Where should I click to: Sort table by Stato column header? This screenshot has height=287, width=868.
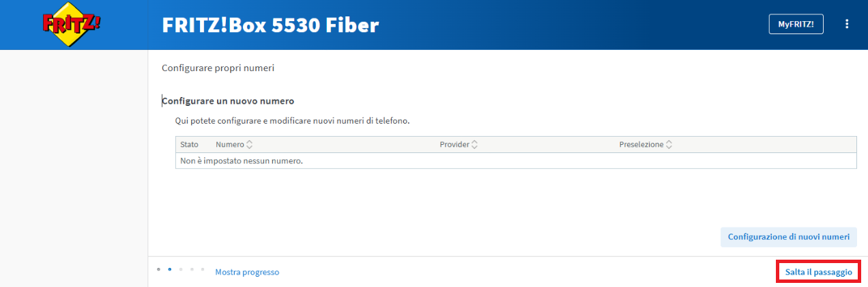(189, 144)
